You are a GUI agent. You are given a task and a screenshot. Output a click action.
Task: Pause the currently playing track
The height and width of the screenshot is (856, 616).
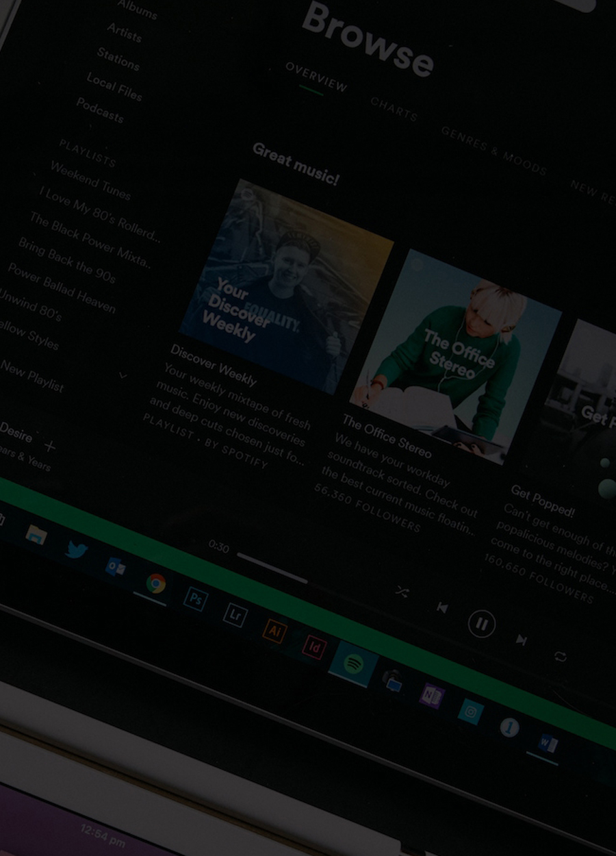pyautogui.click(x=481, y=624)
